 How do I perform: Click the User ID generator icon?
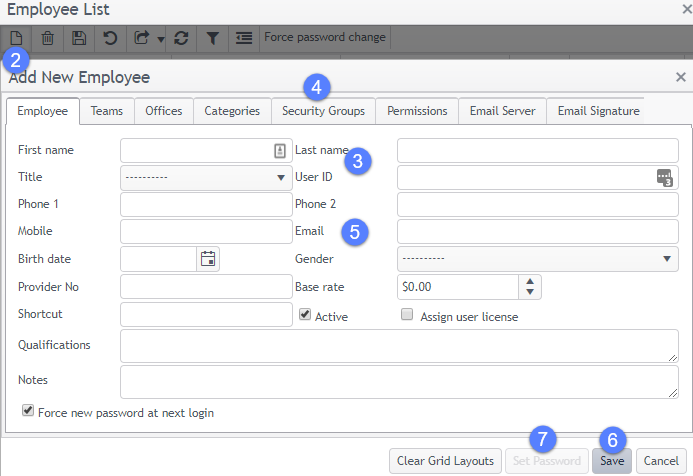click(x=665, y=178)
